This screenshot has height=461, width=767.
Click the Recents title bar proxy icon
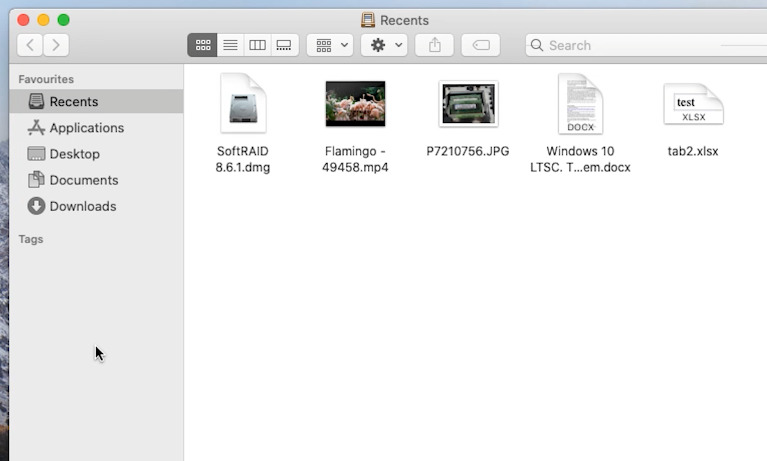(368, 20)
